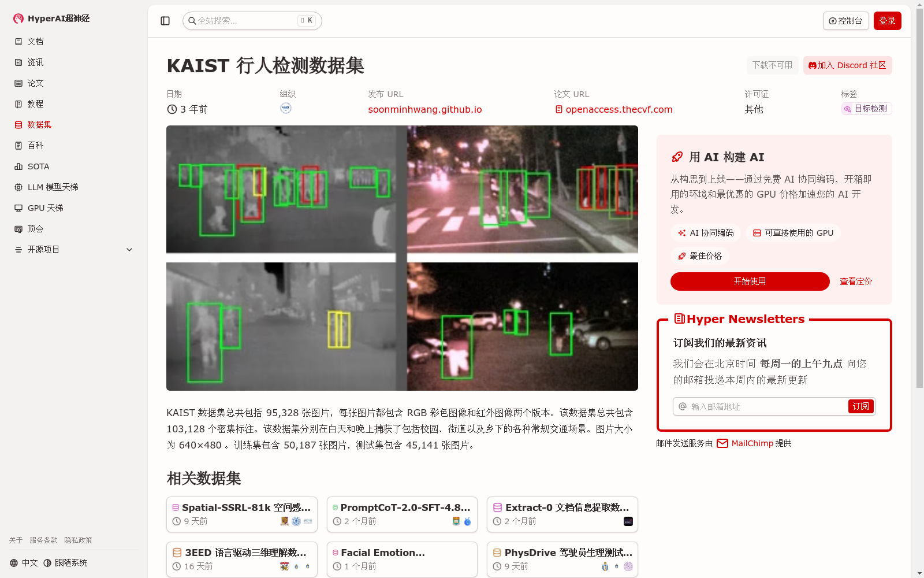Open 3EED 语言驱动三维理解 dataset card

point(242,560)
